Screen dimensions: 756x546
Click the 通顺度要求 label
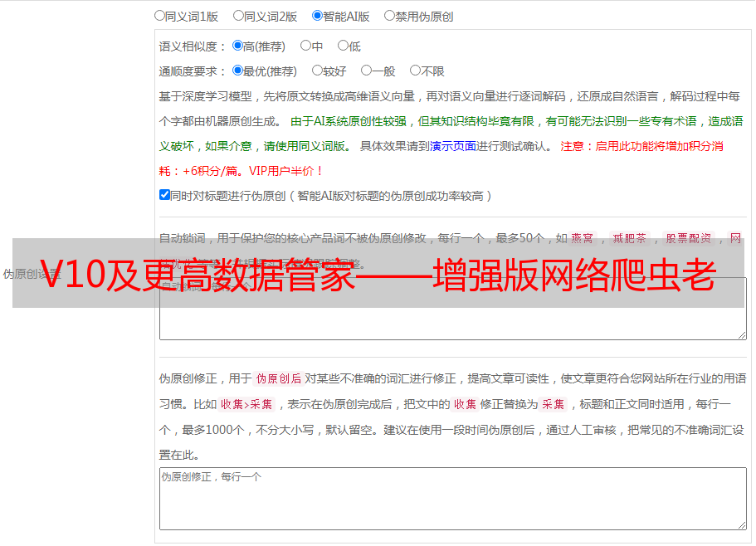[192, 71]
